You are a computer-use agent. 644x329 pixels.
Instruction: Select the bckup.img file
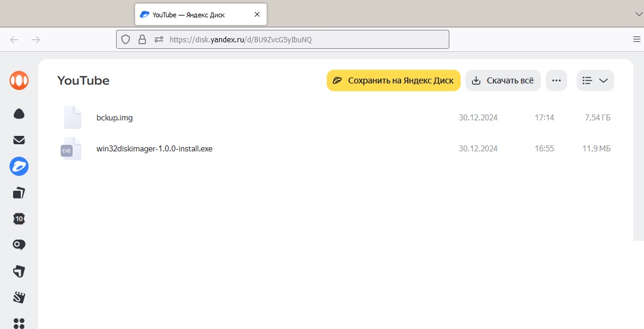tap(114, 117)
